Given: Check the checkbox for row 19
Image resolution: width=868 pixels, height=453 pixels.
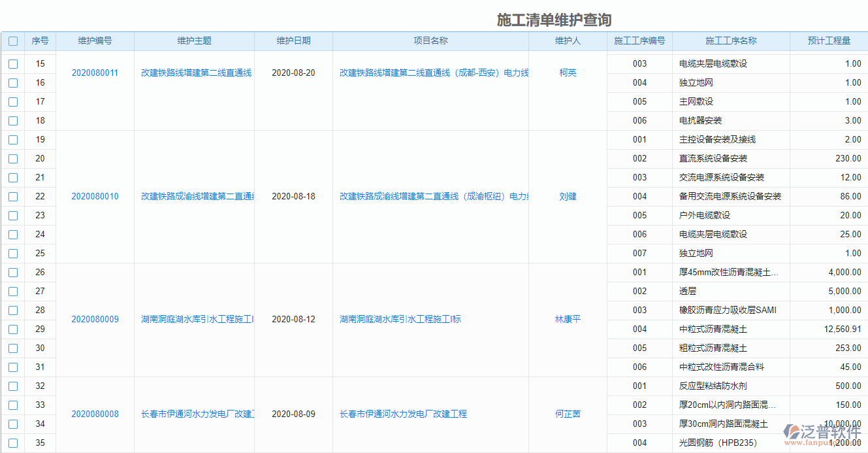Looking at the screenshot, I should (x=12, y=139).
